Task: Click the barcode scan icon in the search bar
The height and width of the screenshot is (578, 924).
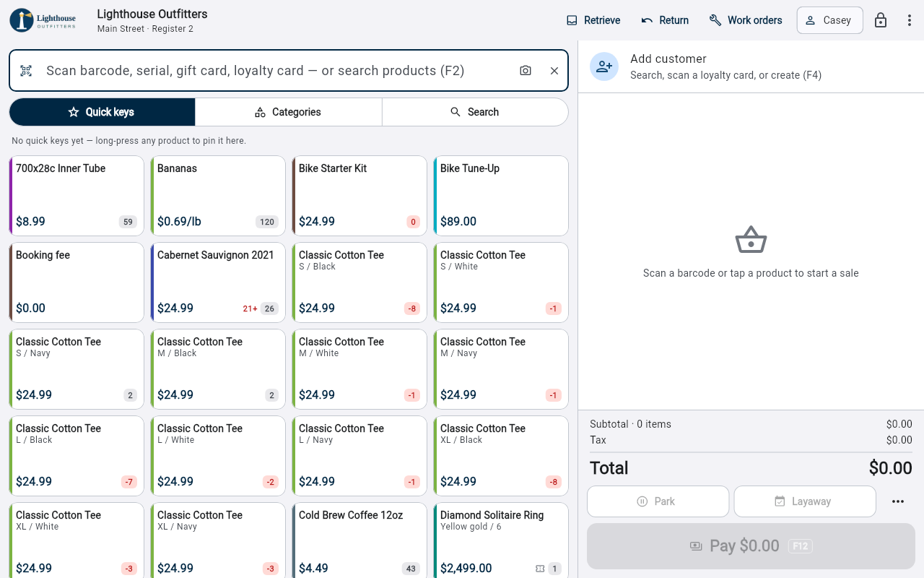Action: tap(26, 71)
